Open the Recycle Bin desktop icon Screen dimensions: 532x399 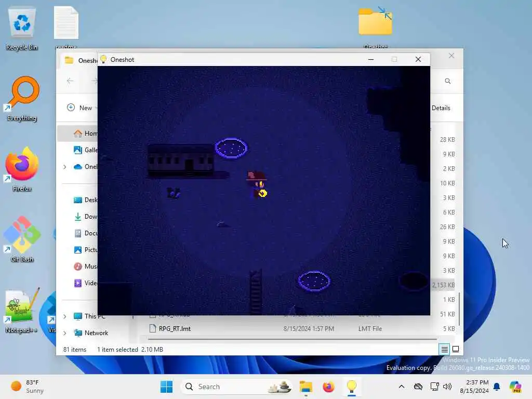click(22, 29)
